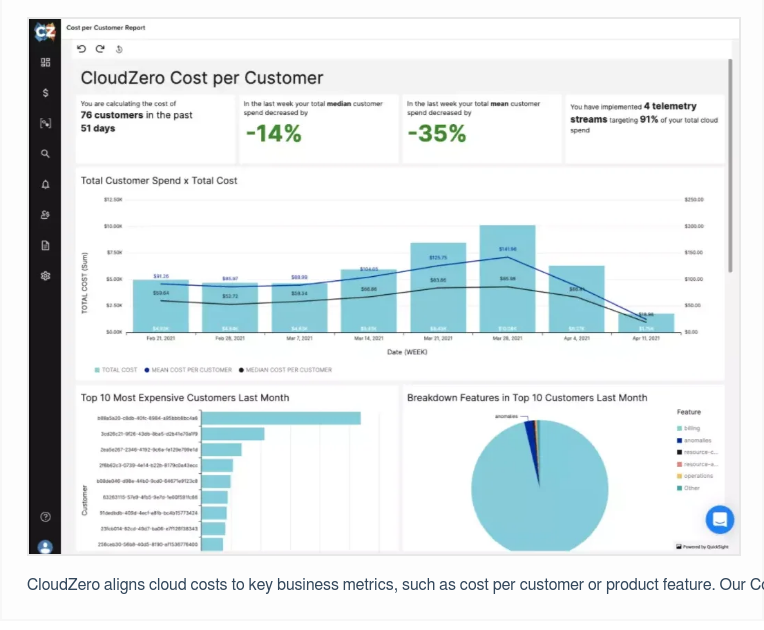Select the billing color swatch in legend

[679, 428]
